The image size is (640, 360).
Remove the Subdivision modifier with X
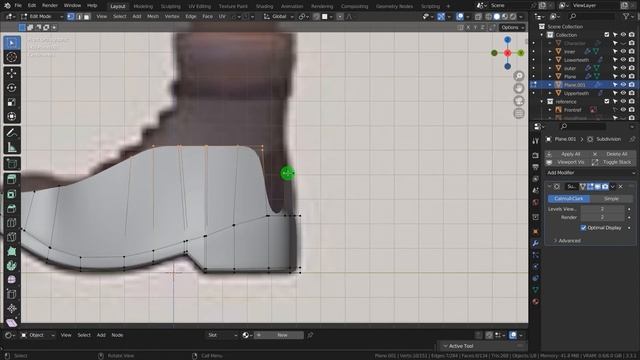621,187
